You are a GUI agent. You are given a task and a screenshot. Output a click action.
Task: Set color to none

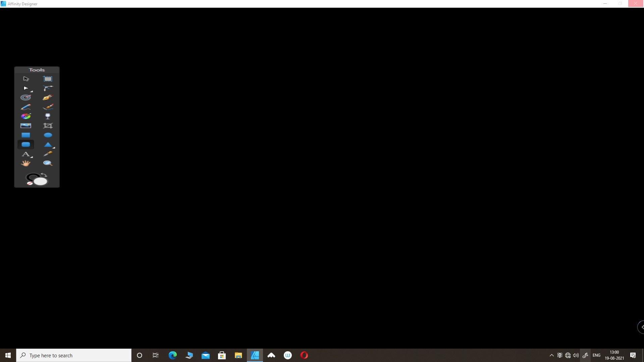[x=30, y=183]
